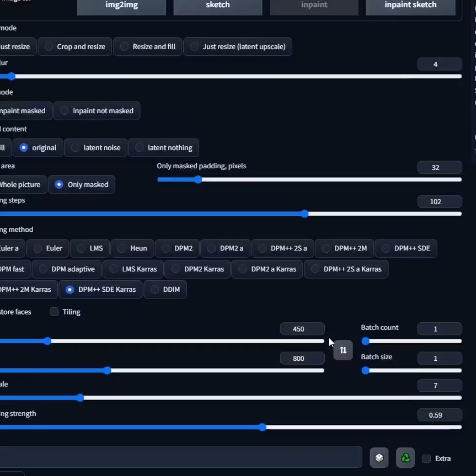Select the DPM++ 2S a Karras sampler
Screen dimensions: 476x476
click(x=346, y=269)
